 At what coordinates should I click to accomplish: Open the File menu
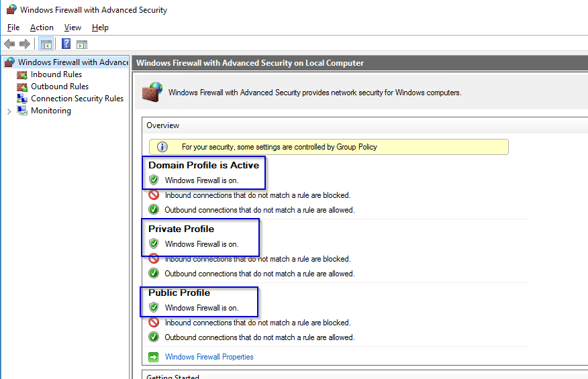(13, 28)
